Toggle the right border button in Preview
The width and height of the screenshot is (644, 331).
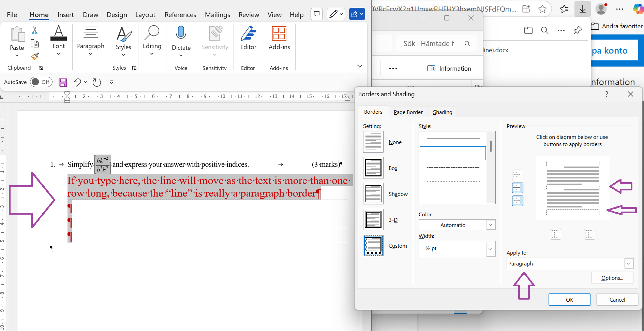[589, 234]
